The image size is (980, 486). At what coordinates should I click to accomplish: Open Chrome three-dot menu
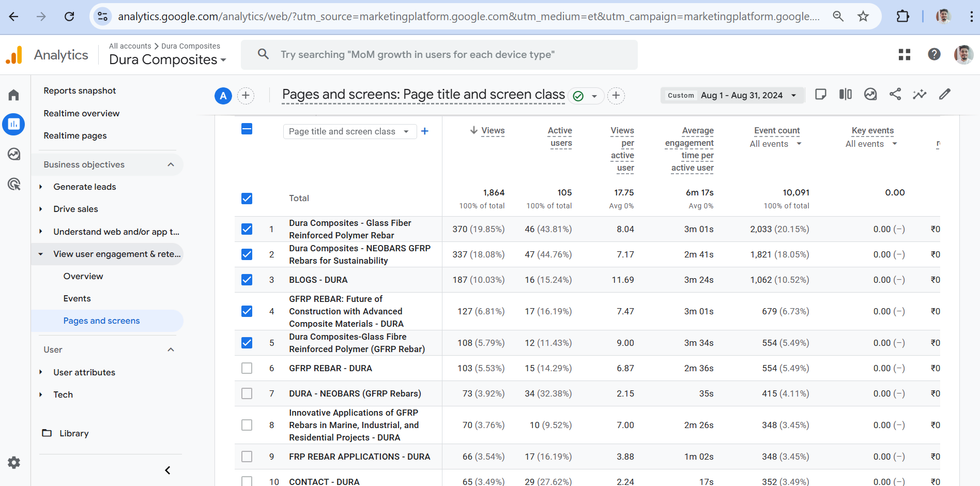(971, 17)
